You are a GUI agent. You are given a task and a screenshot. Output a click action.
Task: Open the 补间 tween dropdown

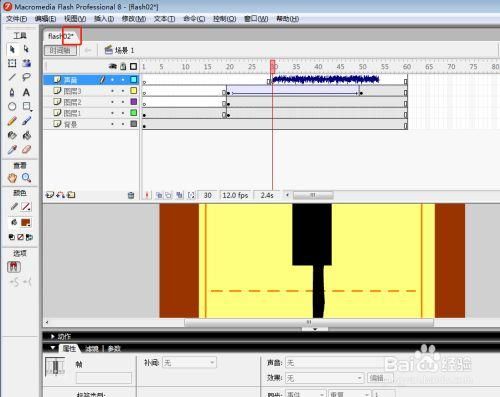[x=189, y=363]
